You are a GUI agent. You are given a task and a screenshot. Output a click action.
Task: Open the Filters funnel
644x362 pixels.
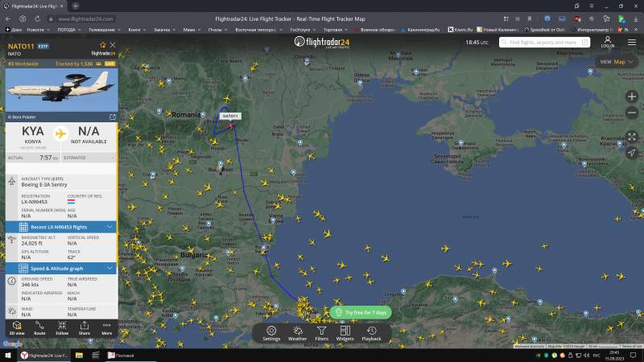click(x=321, y=333)
